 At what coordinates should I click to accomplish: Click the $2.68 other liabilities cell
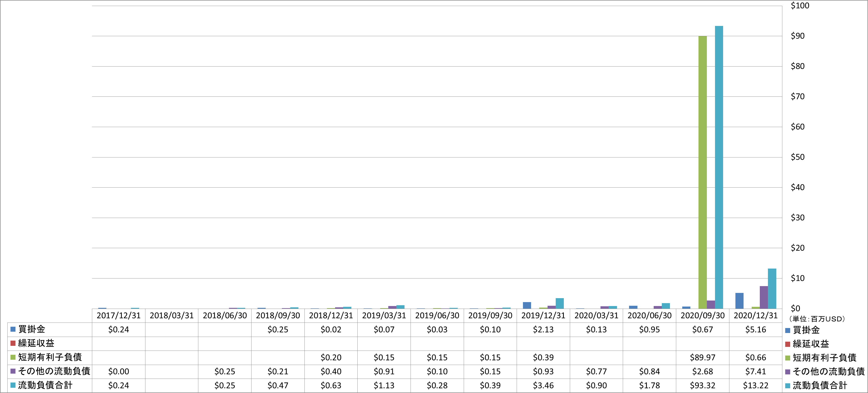tap(703, 371)
